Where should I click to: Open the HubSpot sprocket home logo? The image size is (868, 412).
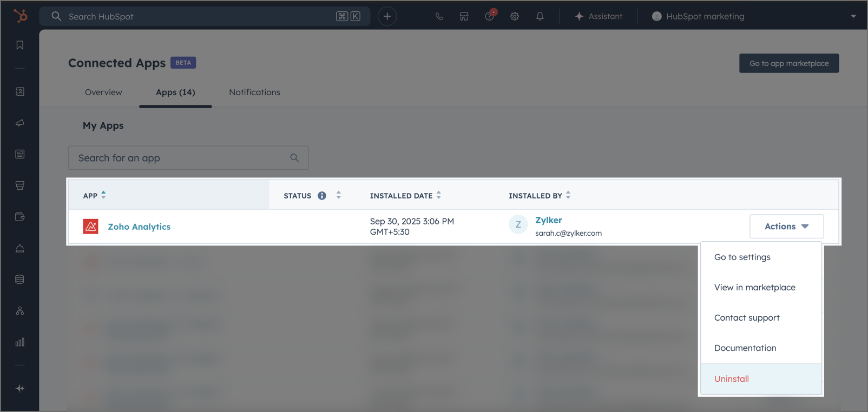click(20, 16)
